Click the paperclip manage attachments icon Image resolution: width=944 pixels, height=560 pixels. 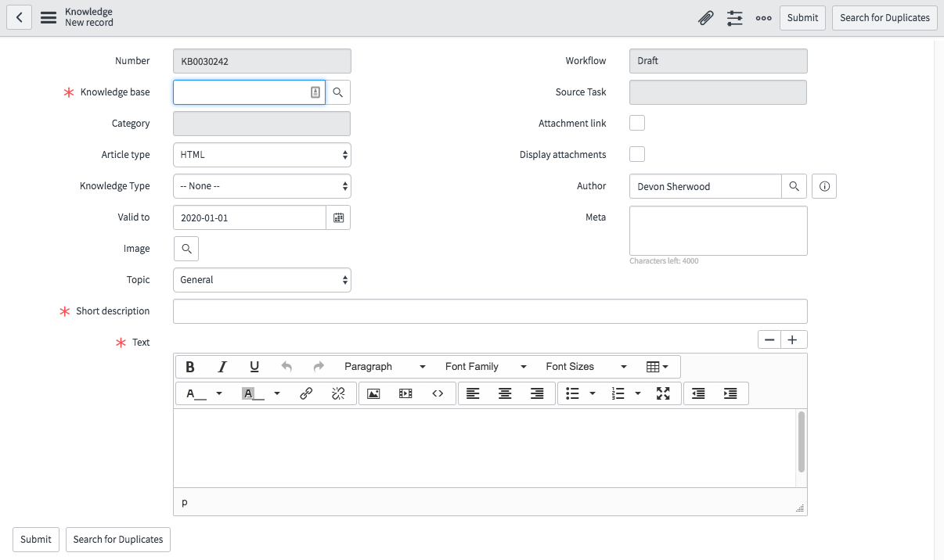705,18
